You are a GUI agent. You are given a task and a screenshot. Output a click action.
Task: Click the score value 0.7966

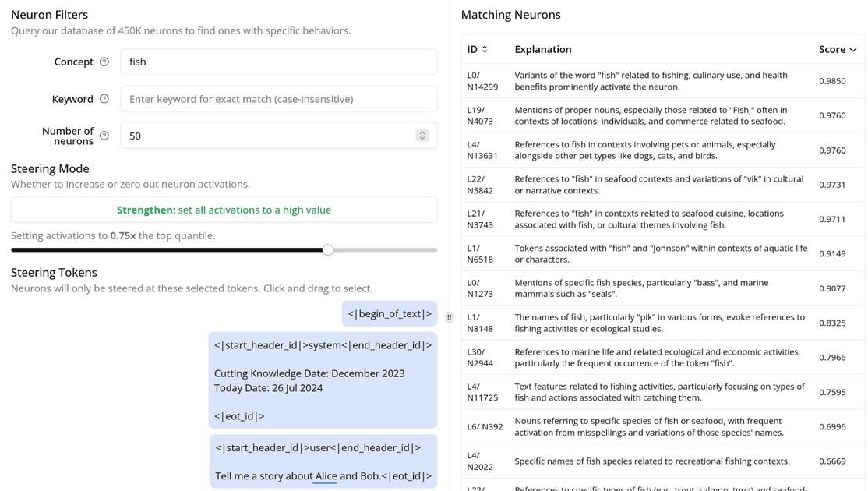click(x=832, y=357)
